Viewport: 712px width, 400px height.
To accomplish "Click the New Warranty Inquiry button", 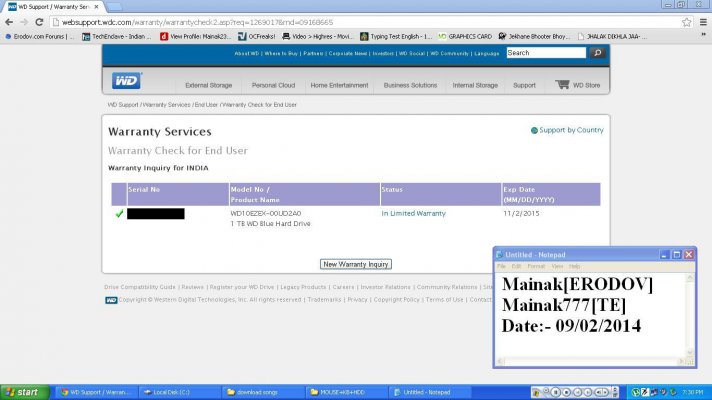I will 356,264.
